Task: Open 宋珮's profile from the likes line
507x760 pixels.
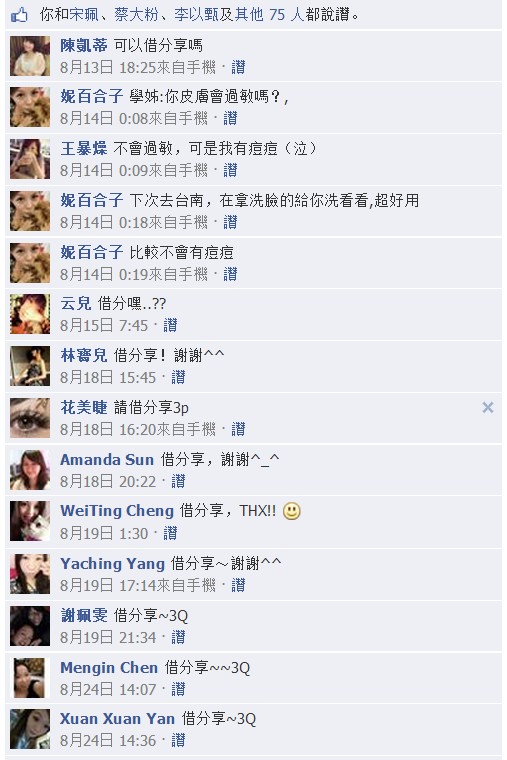Action: (83, 15)
